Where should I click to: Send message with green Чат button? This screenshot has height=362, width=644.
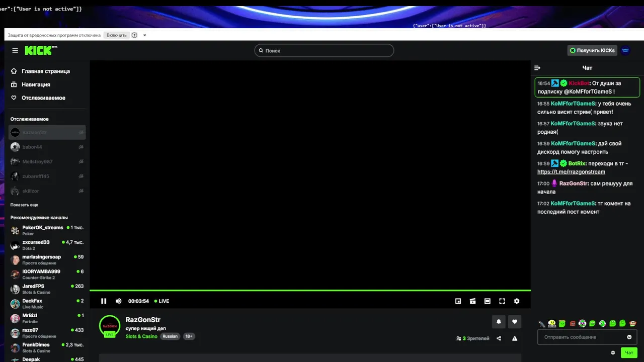pos(629,353)
